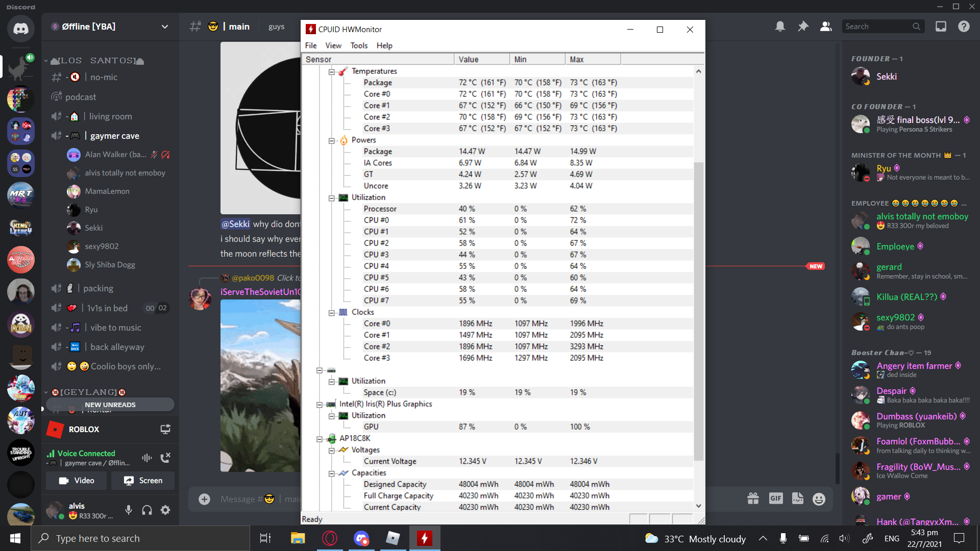Start Screen share in voice panel
Image resolution: width=980 pixels, height=551 pixels.
pos(143,481)
